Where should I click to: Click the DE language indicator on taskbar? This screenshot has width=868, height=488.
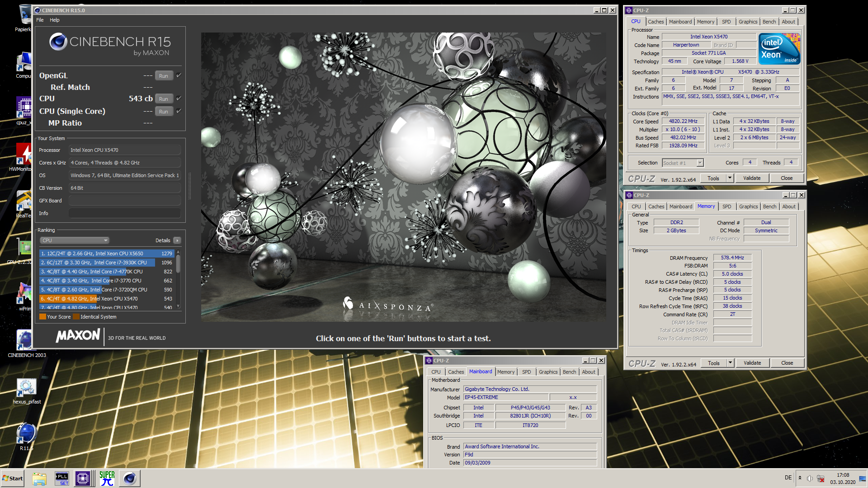pyautogui.click(x=788, y=478)
